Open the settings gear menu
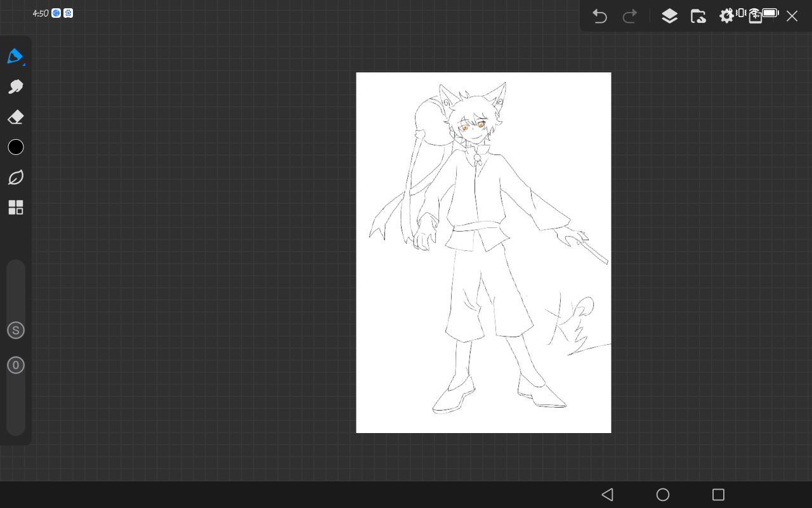812x508 pixels. [x=726, y=17]
